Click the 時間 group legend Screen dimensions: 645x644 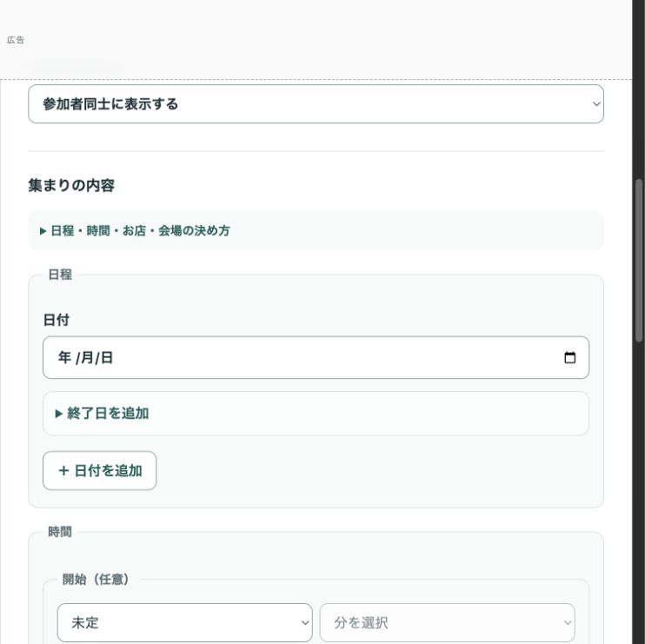click(x=60, y=532)
